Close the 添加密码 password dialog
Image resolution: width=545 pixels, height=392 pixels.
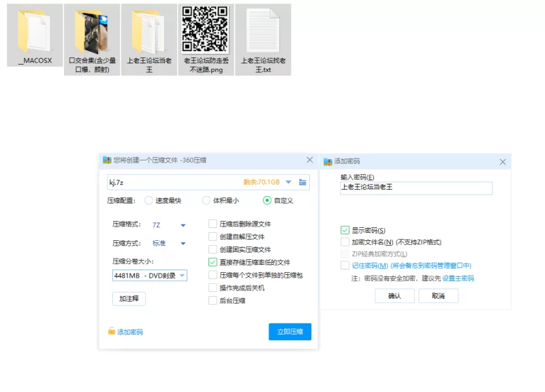point(503,162)
